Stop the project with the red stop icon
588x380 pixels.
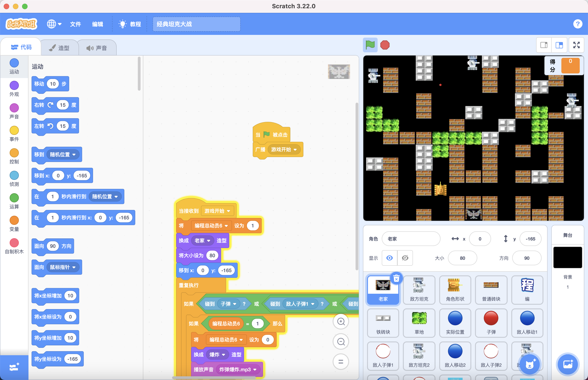[x=385, y=45]
